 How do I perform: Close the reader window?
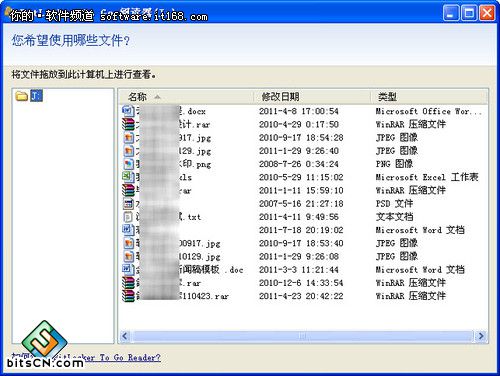tap(487, 13)
